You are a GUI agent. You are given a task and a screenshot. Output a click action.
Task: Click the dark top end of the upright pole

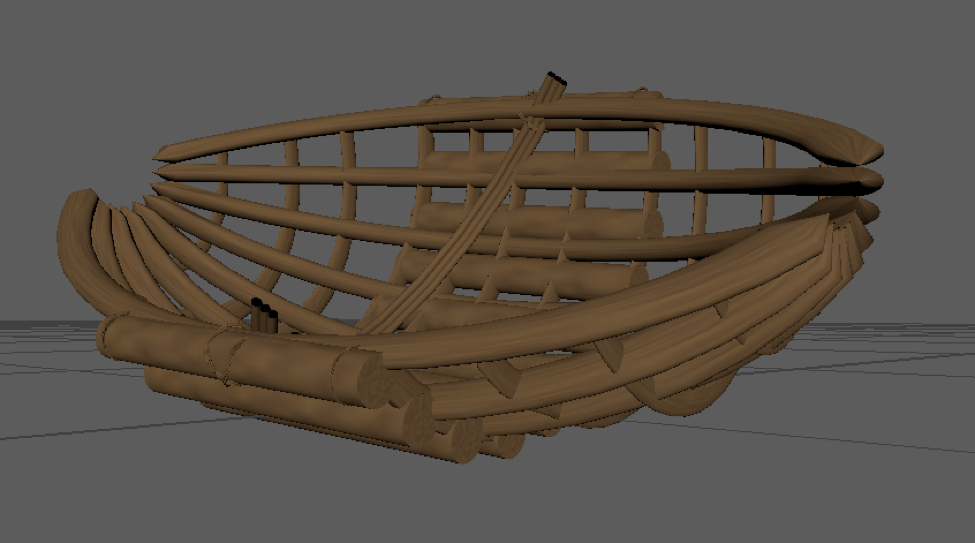(557, 78)
